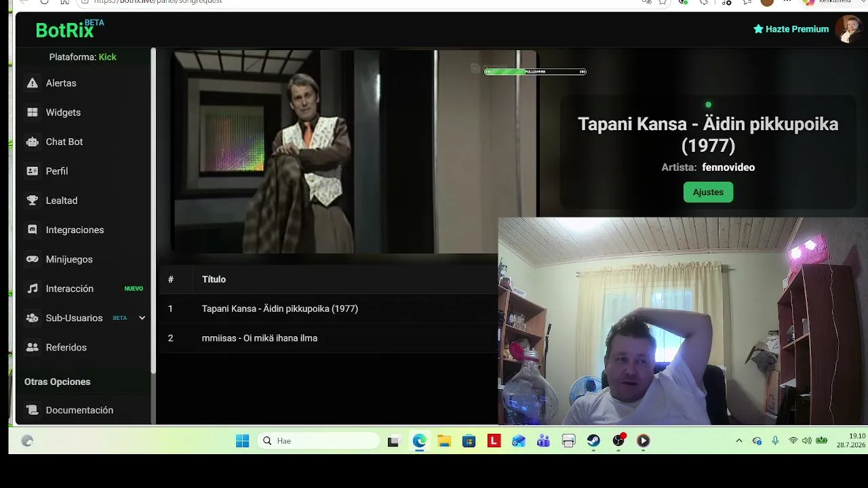Click the 'Plataforma: Kick' label
Screen dimensions: 868x488
pyautogui.click(x=83, y=57)
